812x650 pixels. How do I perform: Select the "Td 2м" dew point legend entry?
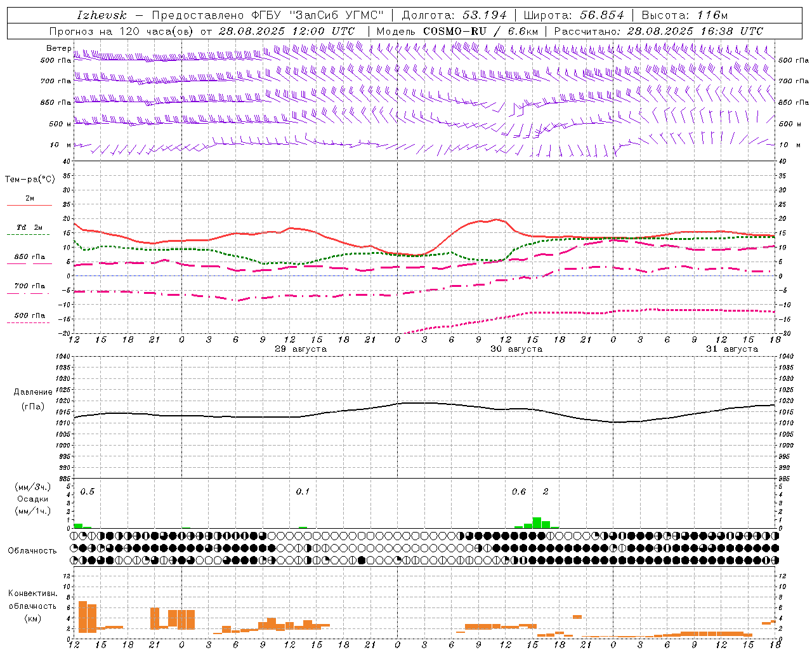point(29,227)
